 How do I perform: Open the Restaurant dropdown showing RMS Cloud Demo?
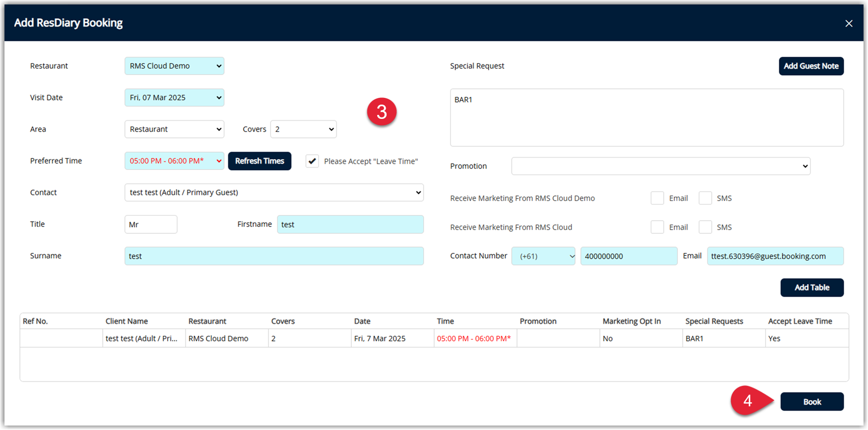(x=174, y=66)
